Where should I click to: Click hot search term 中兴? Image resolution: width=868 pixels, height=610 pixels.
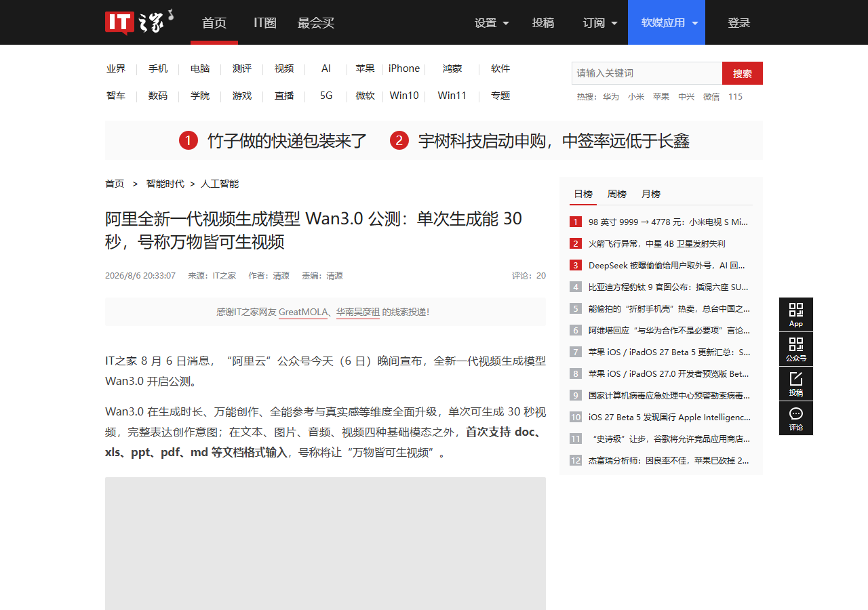(686, 97)
